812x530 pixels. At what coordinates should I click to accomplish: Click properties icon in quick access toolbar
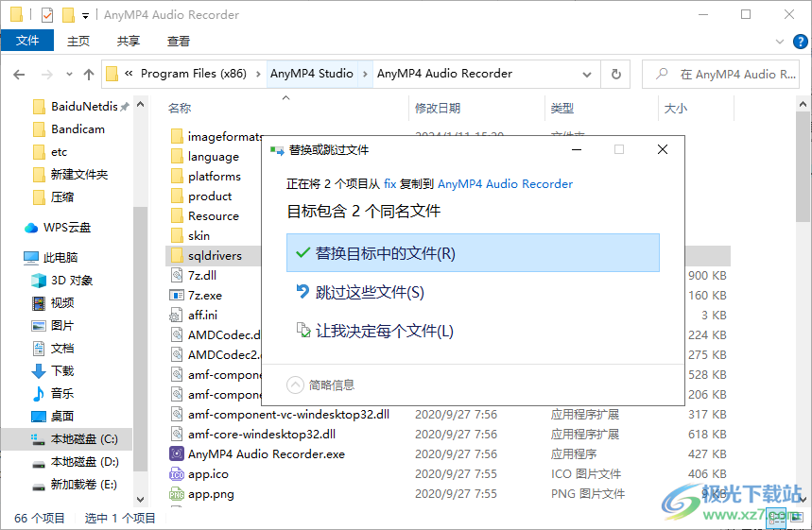pyautogui.click(x=47, y=15)
